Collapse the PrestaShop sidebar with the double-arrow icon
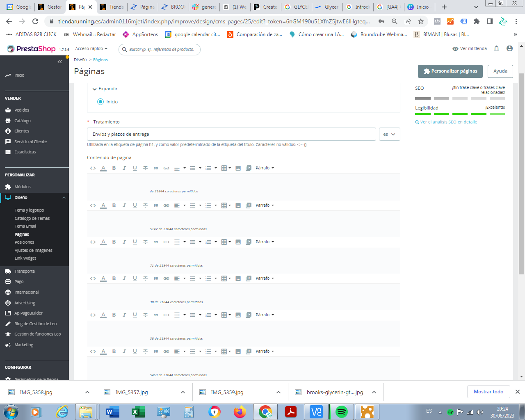This screenshot has width=525, height=420. (60, 62)
